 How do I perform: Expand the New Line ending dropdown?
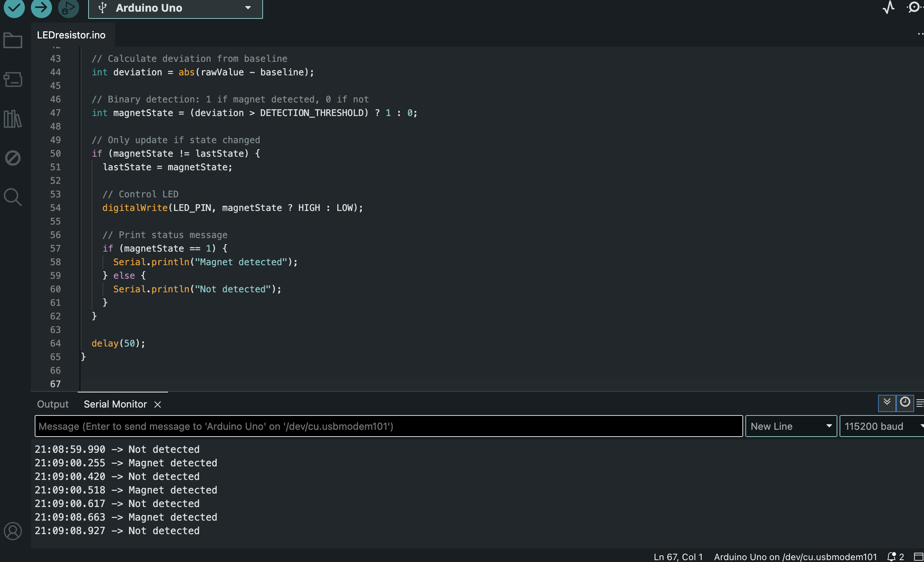[x=791, y=426]
